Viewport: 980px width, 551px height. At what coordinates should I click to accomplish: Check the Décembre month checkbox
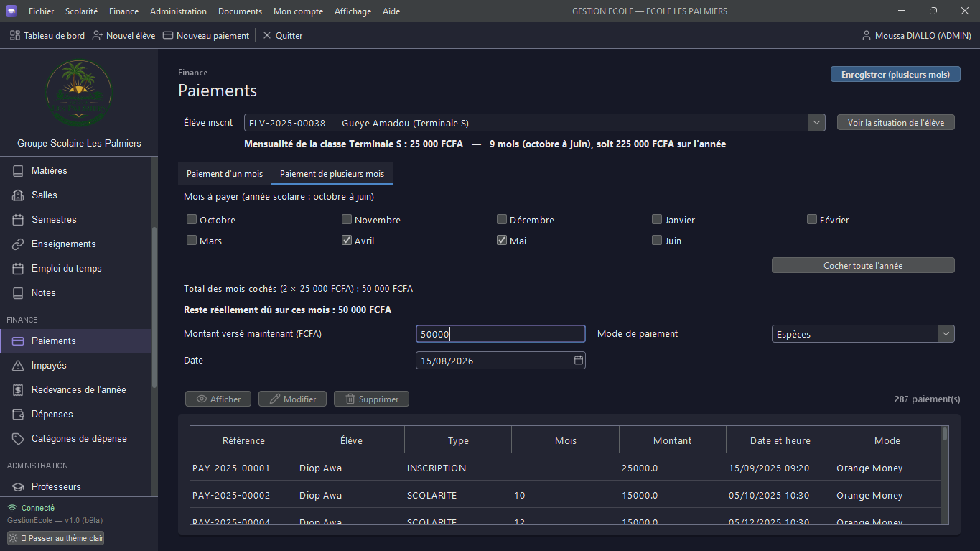[x=502, y=219]
